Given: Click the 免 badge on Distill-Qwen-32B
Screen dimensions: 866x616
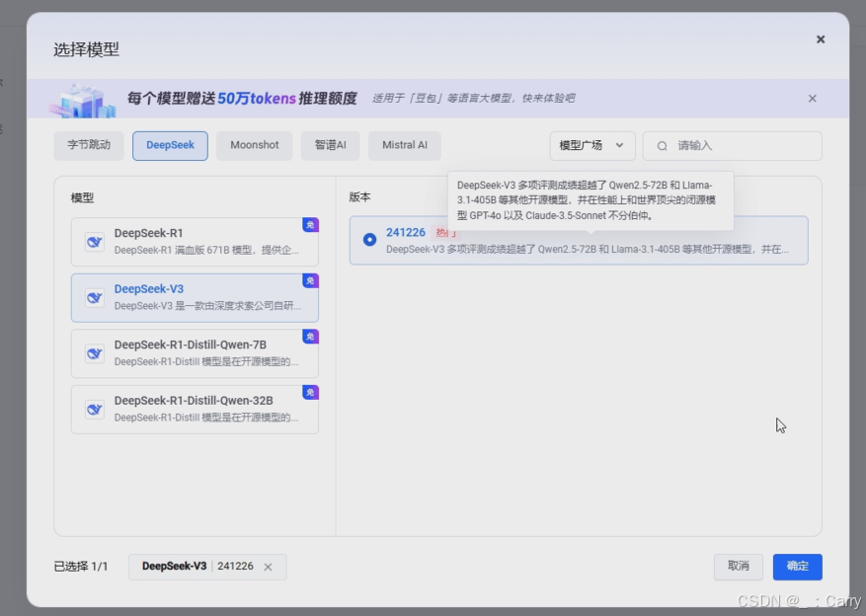Looking at the screenshot, I should [x=310, y=392].
